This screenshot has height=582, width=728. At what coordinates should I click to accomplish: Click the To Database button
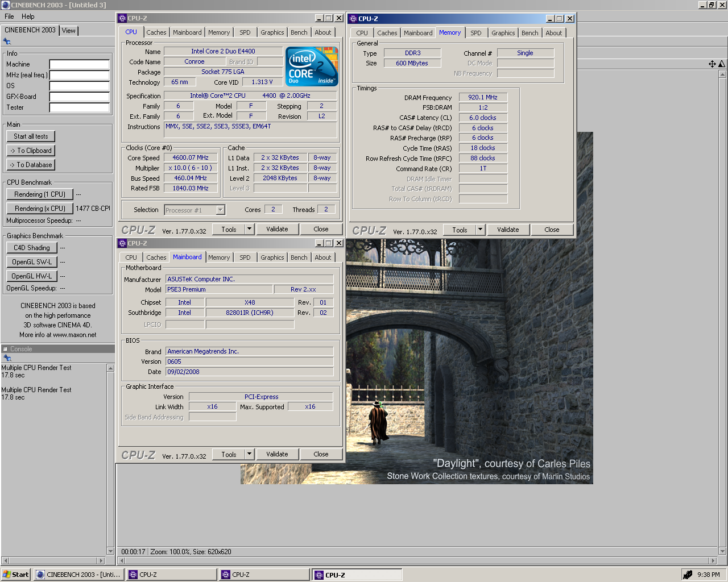tap(31, 165)
